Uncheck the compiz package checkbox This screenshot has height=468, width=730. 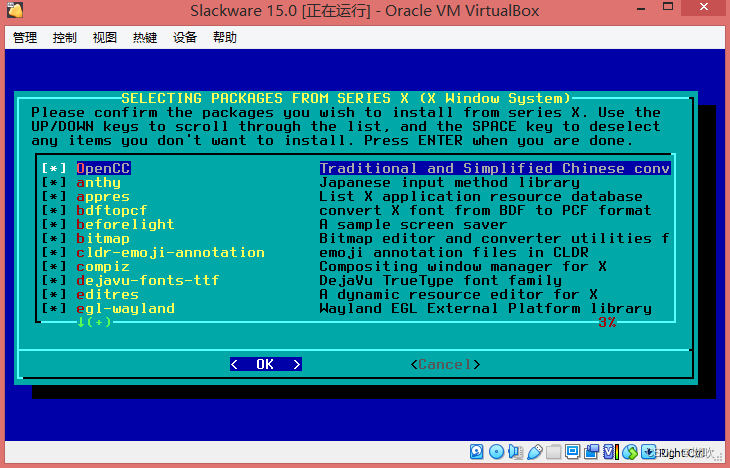coord(54,266)
